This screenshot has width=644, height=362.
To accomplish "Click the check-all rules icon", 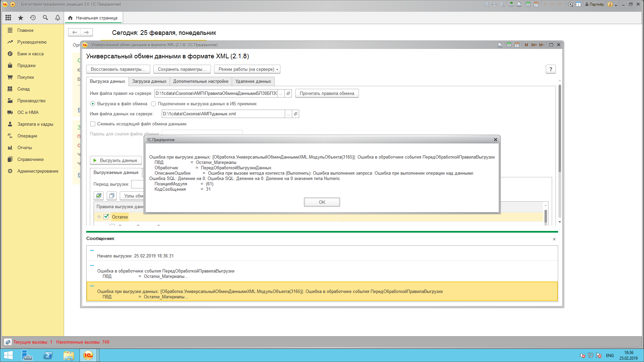I will (x=99, y=196).
